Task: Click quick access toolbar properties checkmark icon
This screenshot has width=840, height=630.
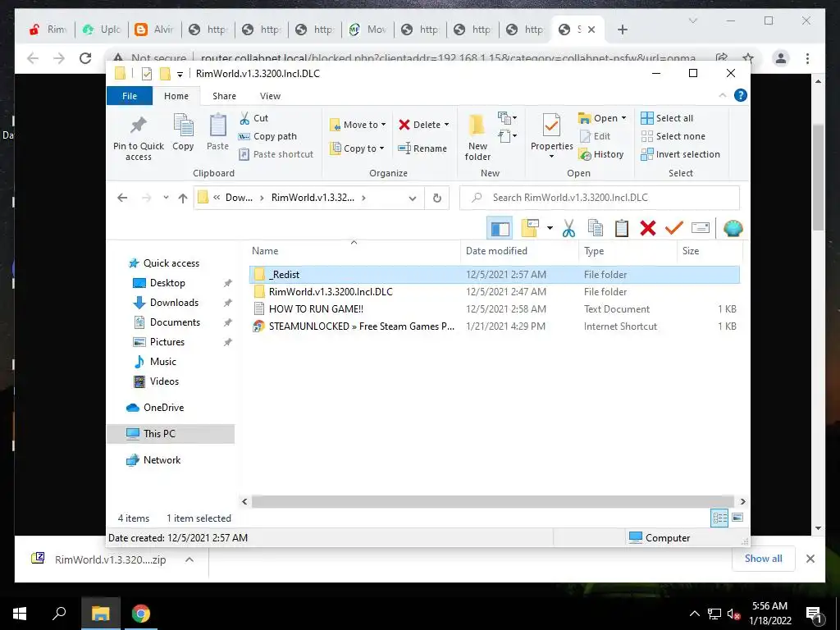Action: click(146, 74)
